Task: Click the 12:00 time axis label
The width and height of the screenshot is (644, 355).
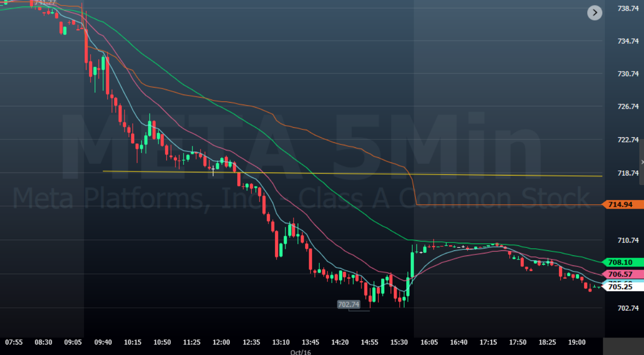Action: [x=221, y=342]
